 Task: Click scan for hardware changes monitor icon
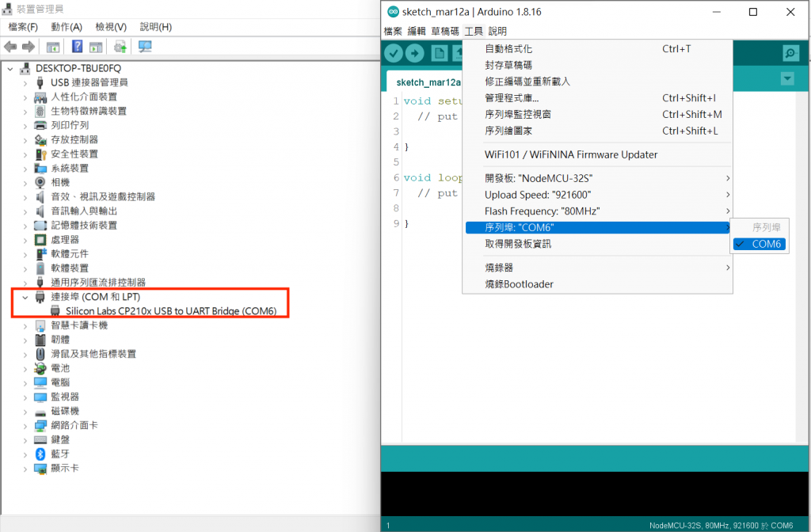[x=145, y=47]
